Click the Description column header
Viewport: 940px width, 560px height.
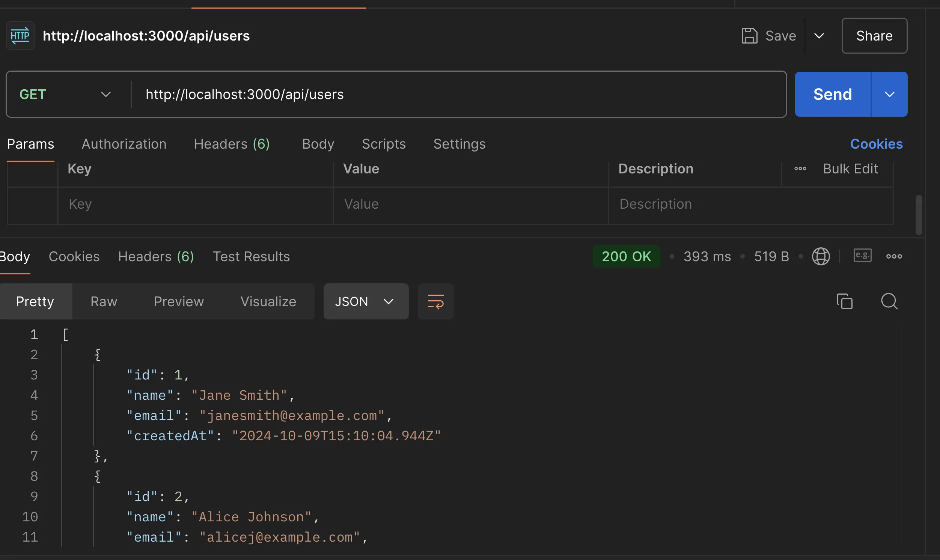656,169
